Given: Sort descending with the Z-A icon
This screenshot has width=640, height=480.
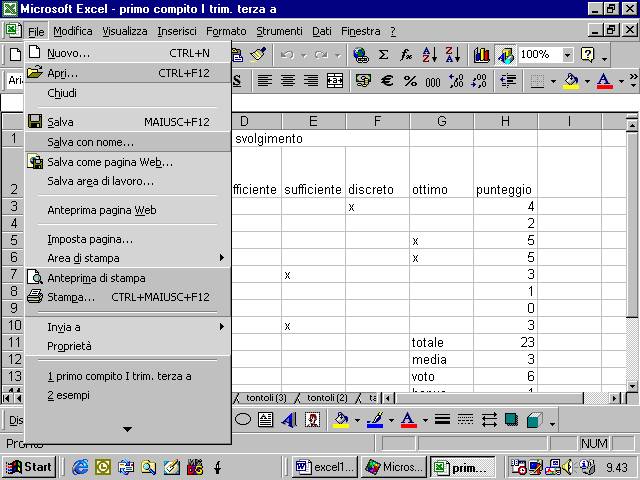Looking at the screenshot, I should [x=453, y=55].
